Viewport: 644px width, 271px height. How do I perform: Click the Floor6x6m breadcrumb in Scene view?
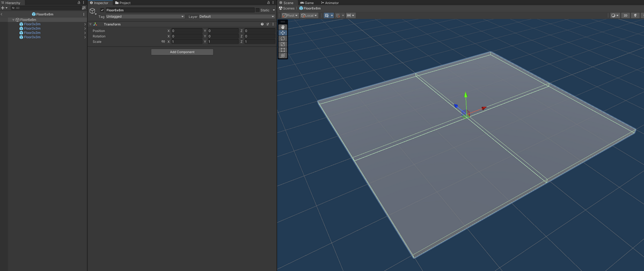click(x=310, y=9)
